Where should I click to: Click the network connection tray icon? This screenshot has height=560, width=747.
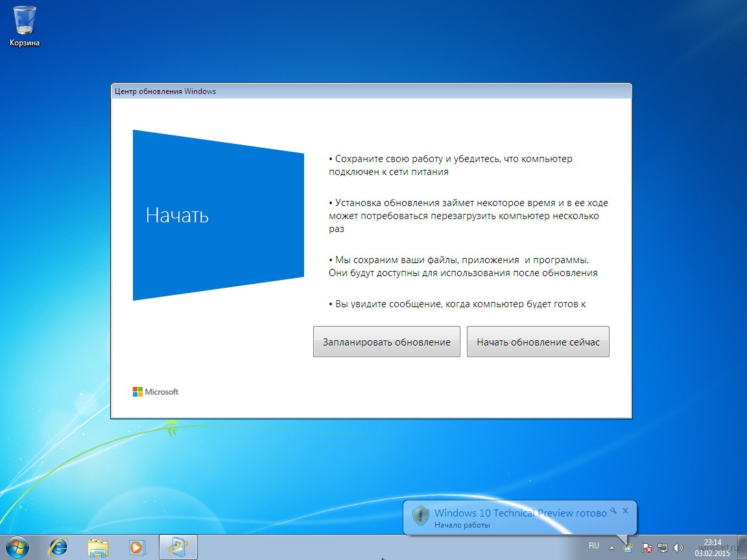(662, 548)
